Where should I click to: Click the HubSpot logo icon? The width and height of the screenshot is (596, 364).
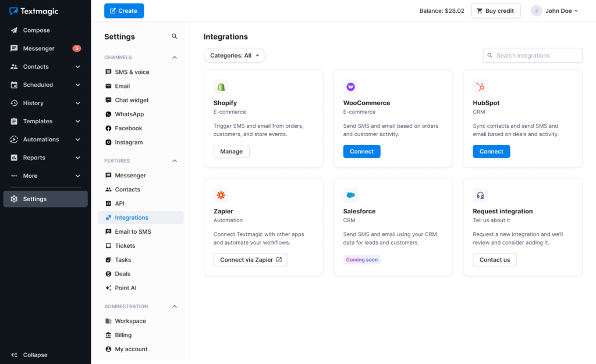tap(480, 87)
